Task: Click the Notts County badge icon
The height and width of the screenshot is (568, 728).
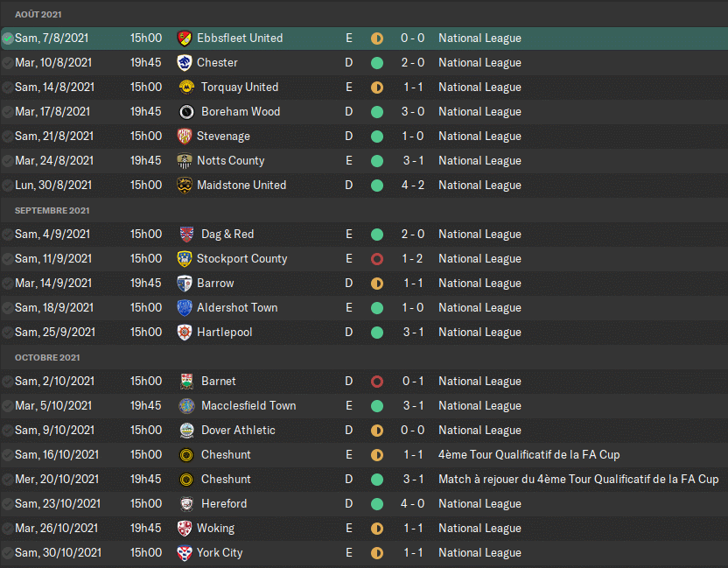Action: point(185,161)
